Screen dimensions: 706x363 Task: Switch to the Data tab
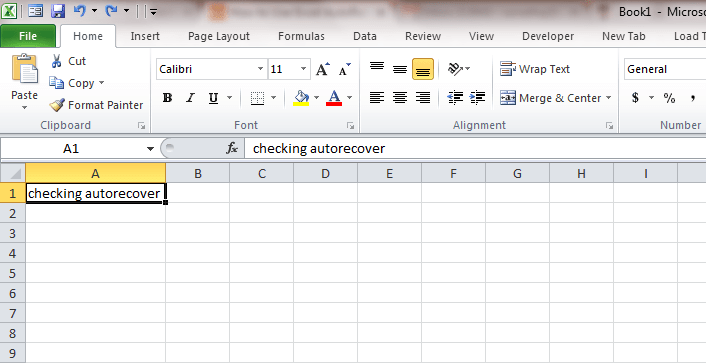365,36
